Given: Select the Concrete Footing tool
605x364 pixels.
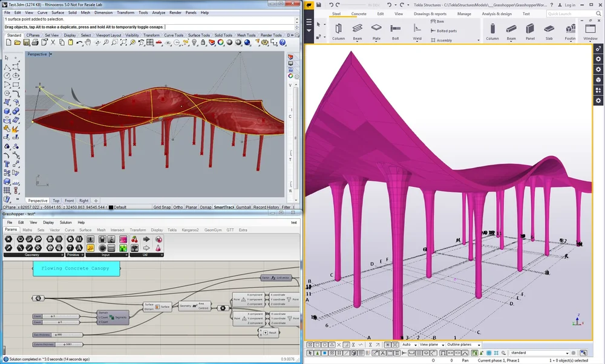Looking at the screenshot, I should click(x=569, y=29).
